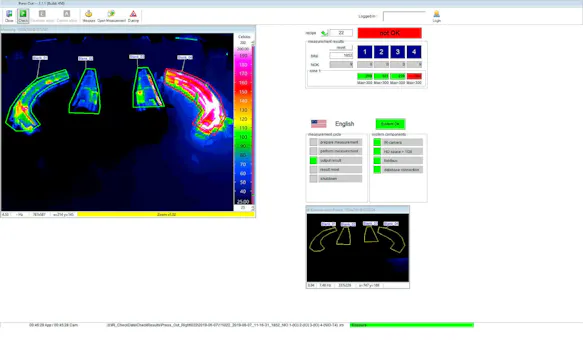Click the green progress bar in status bar

[x=412, y=325]
